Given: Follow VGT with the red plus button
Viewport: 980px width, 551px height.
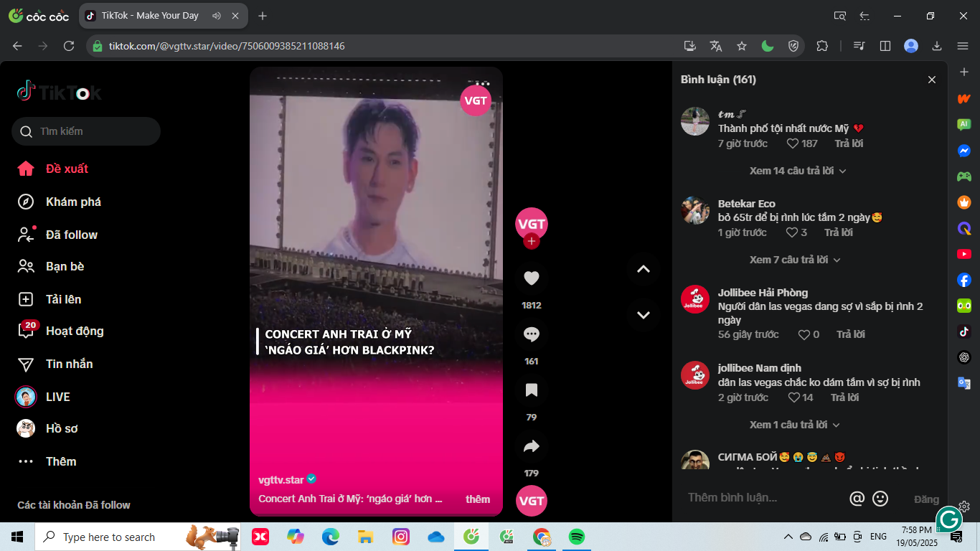Looking at the screenshot, I should [531, 242].
